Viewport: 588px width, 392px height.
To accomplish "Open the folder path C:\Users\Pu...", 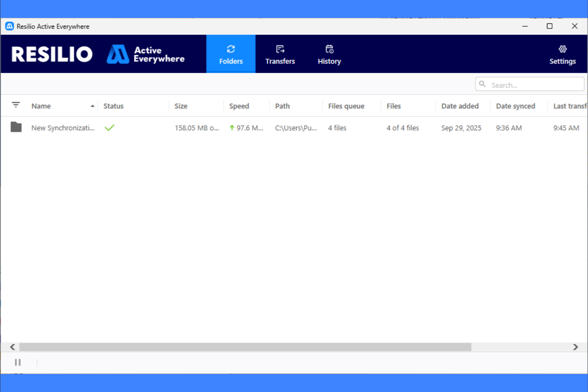I will 296,127.
